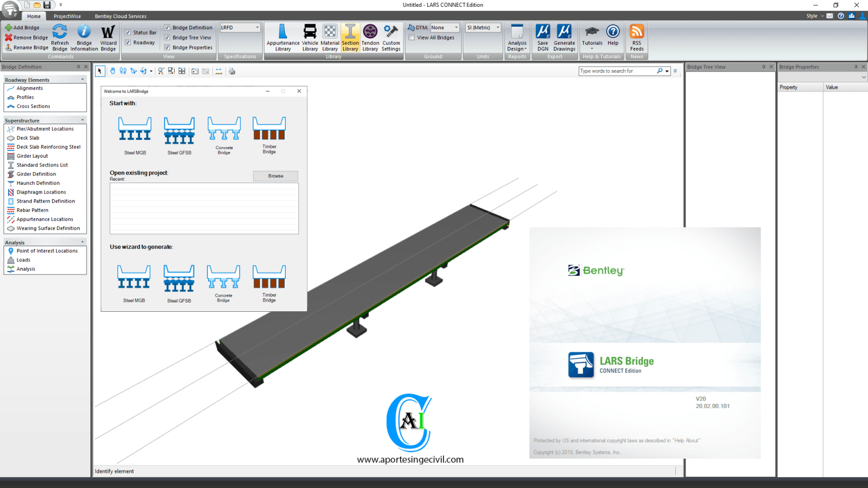The width and height of the screenshot is (868, 488).
Task: Enable View All Bridges checkbox
Action: tap(412, 38)
